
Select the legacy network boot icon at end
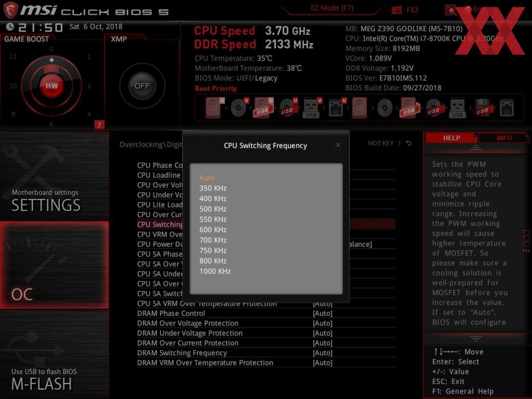507,108
